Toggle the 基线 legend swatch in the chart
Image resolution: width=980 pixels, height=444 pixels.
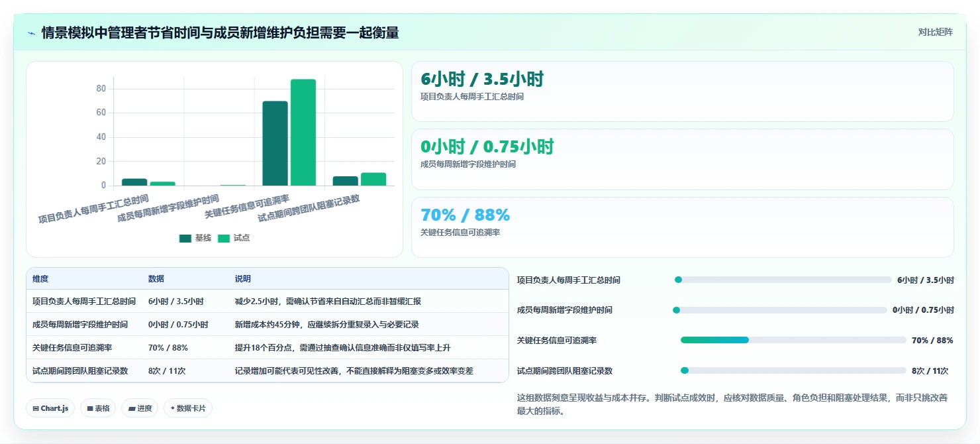click(185, 238)
